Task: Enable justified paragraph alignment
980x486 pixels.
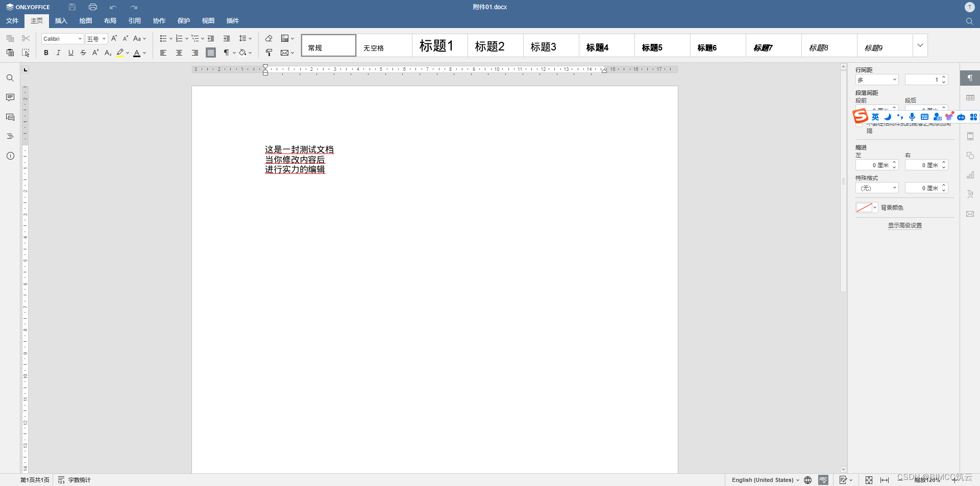Action: 210,53
